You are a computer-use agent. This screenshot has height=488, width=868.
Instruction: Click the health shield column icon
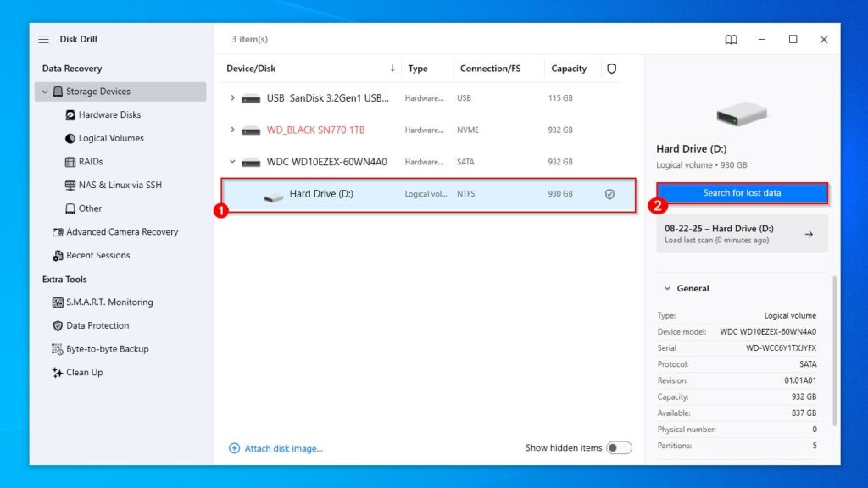pos(611,69)
